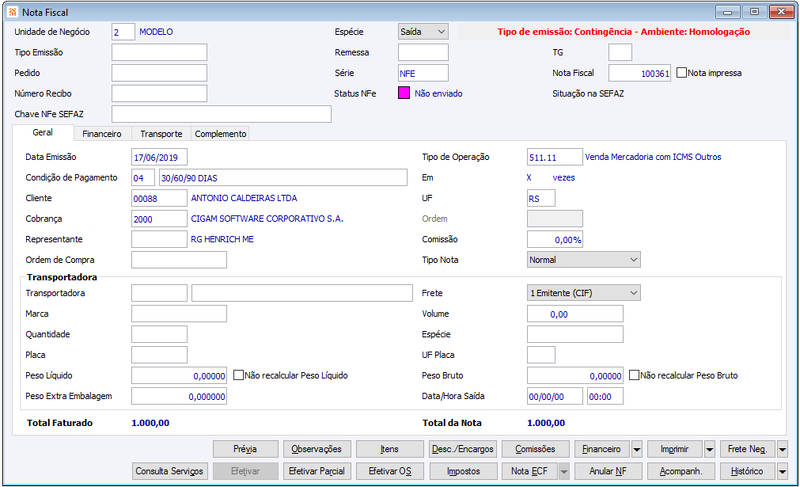Open the Frete Neg. dropdown arrow
Viewport: 800px width, 487px height.
click(x=783, y=449)
